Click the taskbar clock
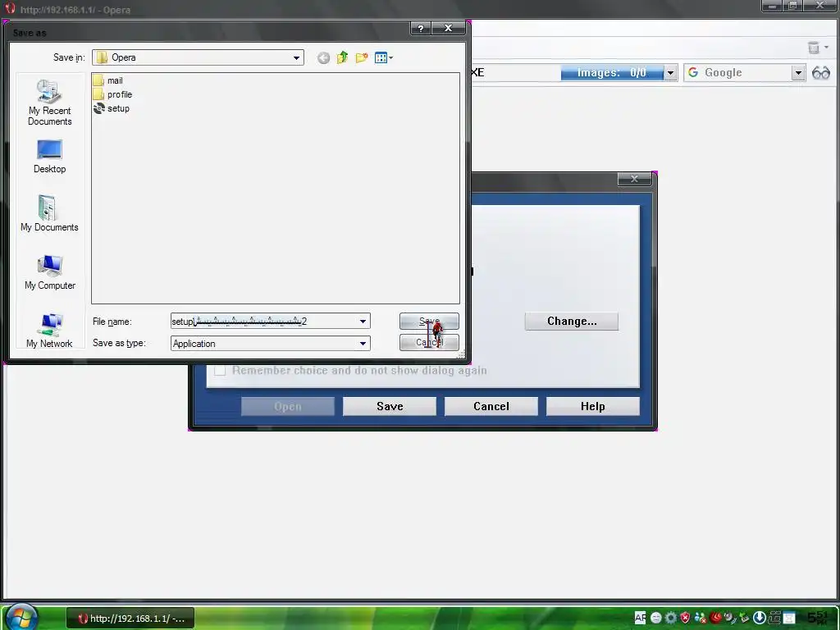Viewport: 840px width, 630px height. coord(819,618)
